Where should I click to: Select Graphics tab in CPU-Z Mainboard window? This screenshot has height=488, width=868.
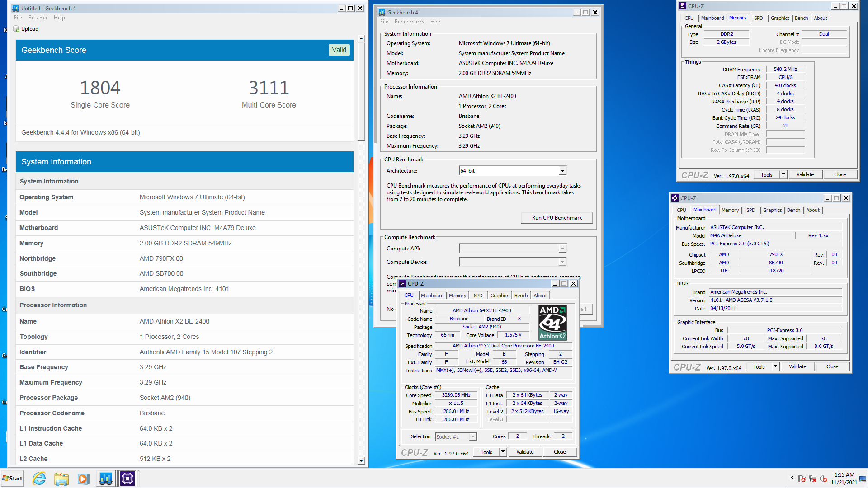[x=773, y=210]
